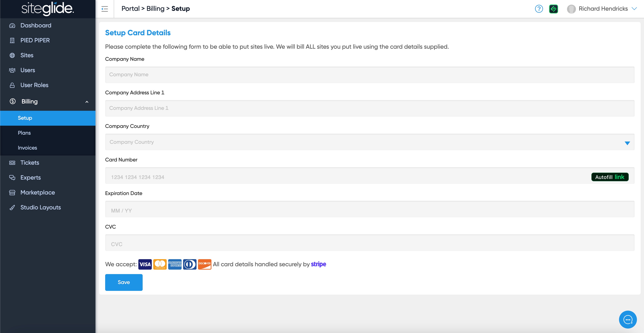Follow the stripe link
This screenshot has width=644, height=333.
[x=318, y=264]
